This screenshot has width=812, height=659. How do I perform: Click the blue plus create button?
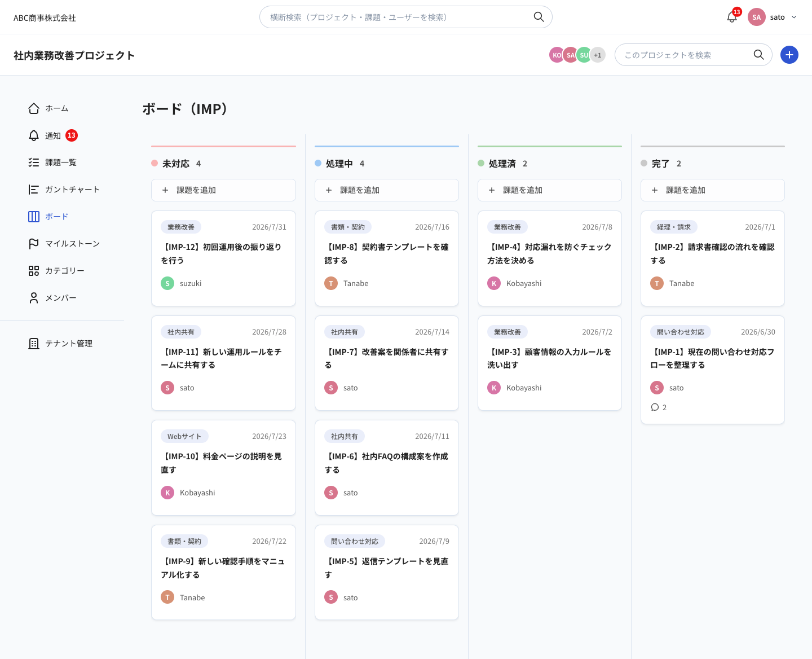[789, 55]
